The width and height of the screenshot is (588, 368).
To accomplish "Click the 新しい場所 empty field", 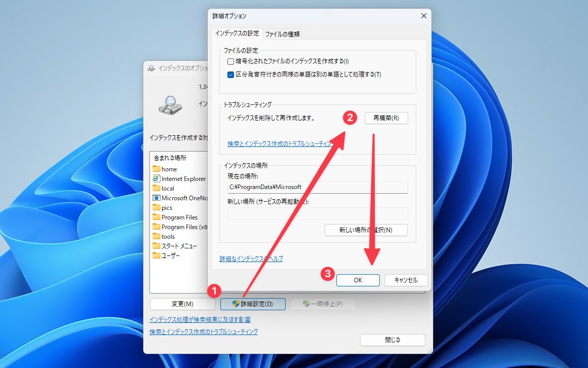I will click(318, 213).
